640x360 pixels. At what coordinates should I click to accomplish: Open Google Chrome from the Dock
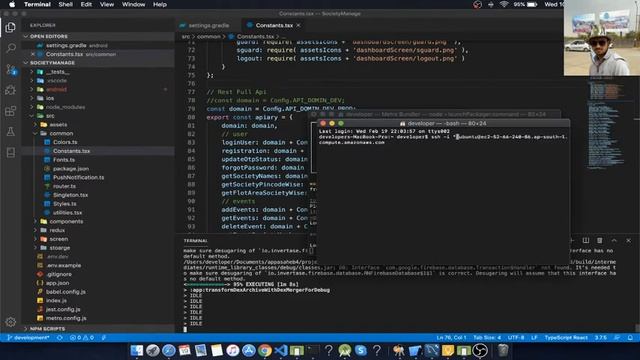click(x=264, y=350)
